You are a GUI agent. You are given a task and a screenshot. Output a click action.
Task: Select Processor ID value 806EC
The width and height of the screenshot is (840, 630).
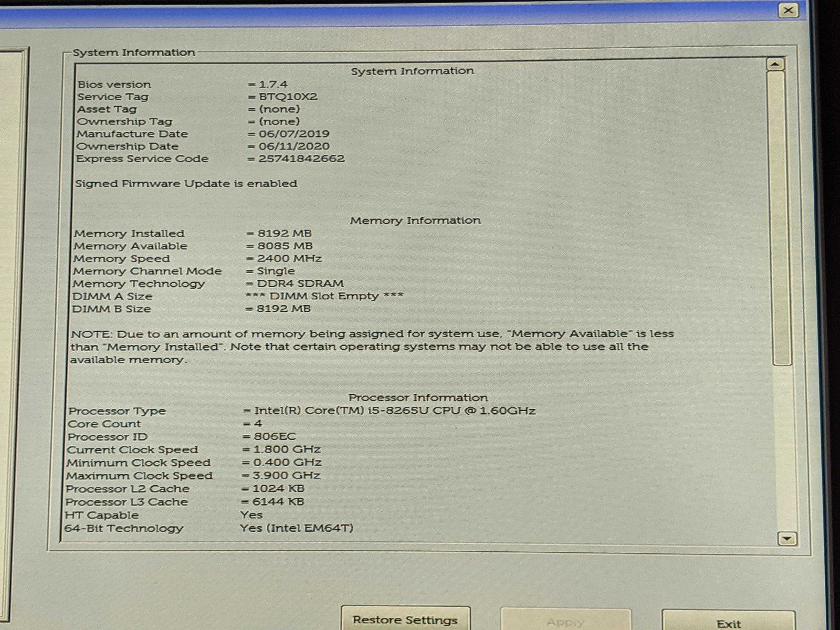(275, 436)
